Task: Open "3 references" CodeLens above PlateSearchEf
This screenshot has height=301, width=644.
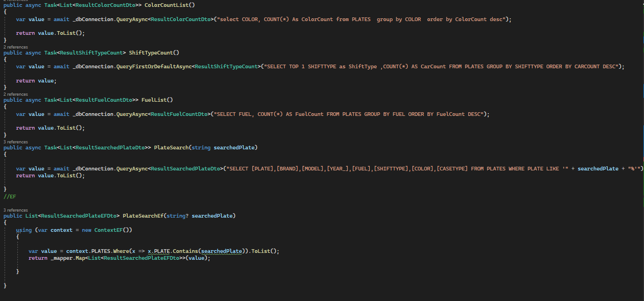Action: (x=16, y=210)
